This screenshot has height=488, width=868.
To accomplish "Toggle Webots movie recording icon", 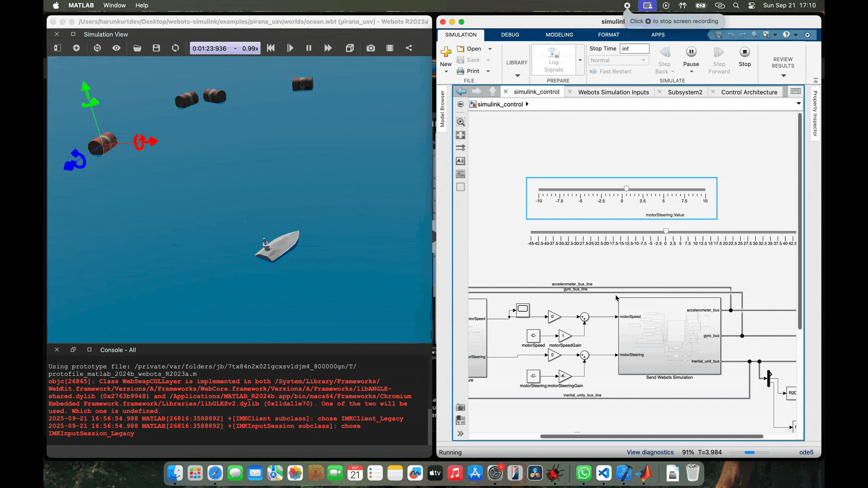I will (390, 48).
